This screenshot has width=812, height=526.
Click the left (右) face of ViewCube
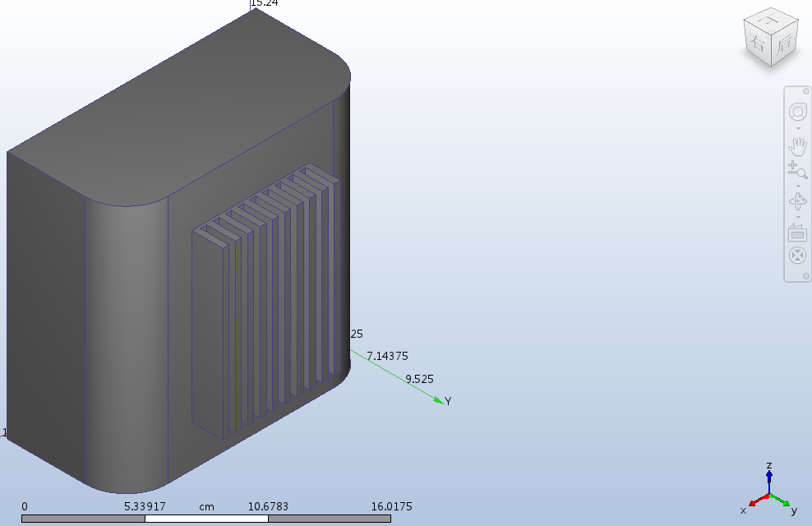pyautogui.click(x=758, y=44)
